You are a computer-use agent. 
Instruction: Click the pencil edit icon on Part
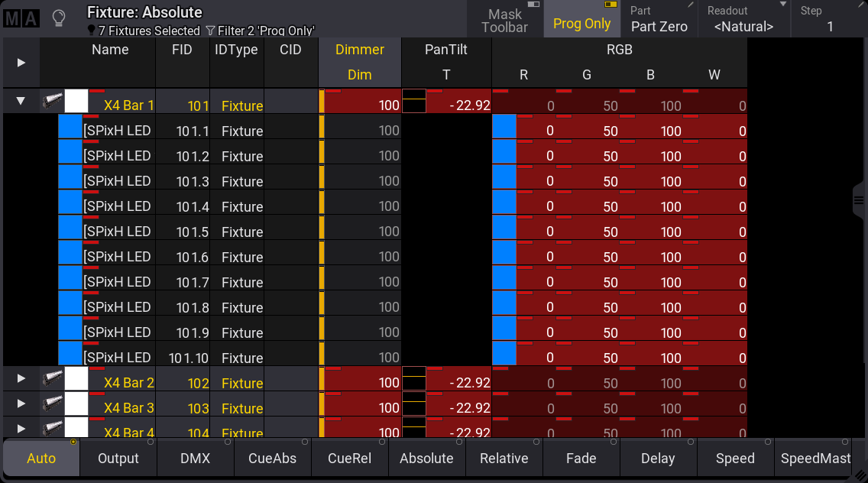[691, 5]
